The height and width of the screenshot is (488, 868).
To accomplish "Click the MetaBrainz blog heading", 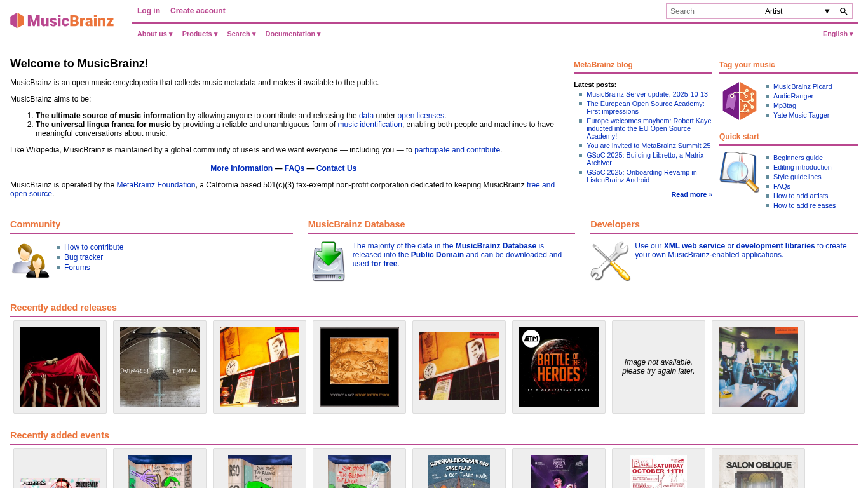I will pos(603,65).
